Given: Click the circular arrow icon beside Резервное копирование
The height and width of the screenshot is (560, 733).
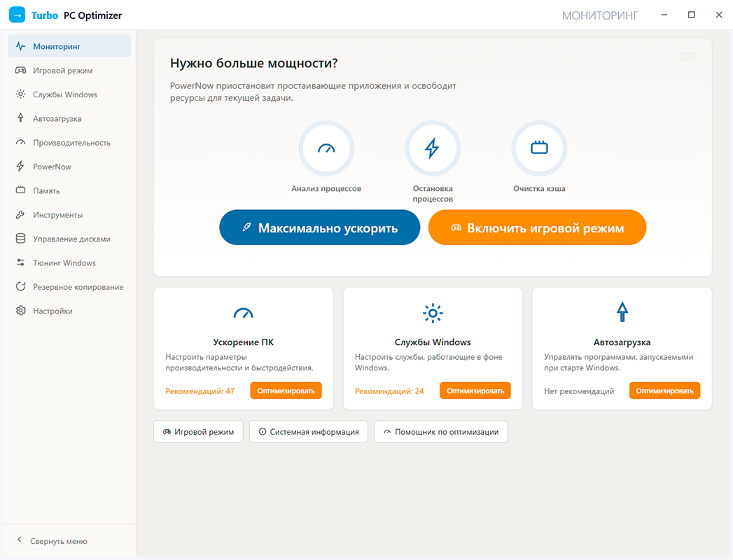Looking at the screenshot, I should [20, 286].
